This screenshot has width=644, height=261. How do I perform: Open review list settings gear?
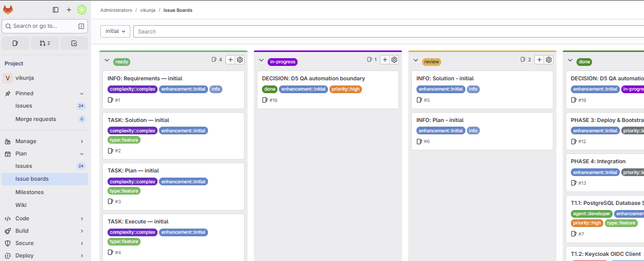(x=549, y=60)
